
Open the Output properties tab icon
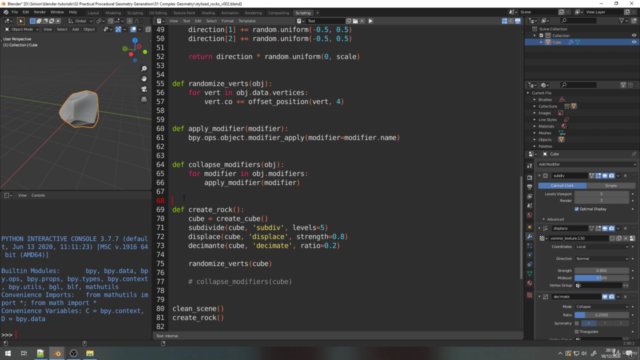tap(530, 187)
